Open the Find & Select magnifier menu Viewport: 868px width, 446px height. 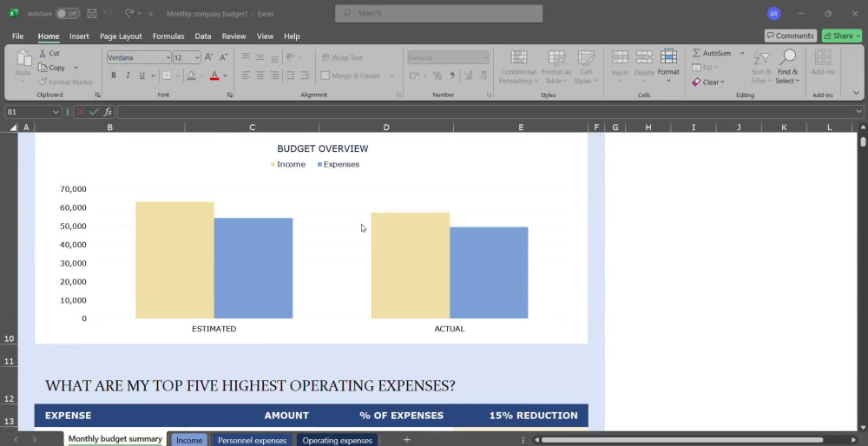point(787,67)
